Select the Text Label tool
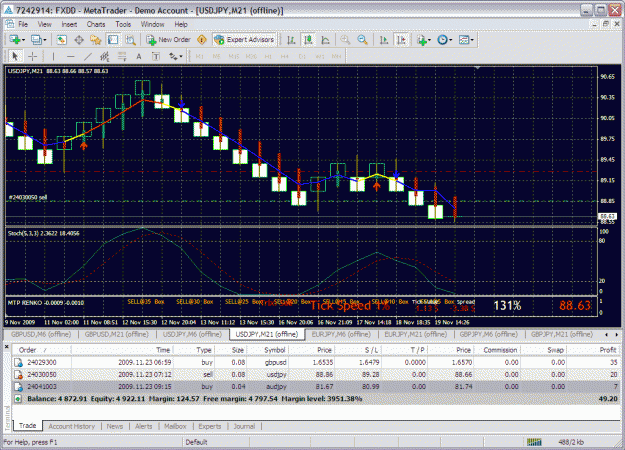 (156, 57)
